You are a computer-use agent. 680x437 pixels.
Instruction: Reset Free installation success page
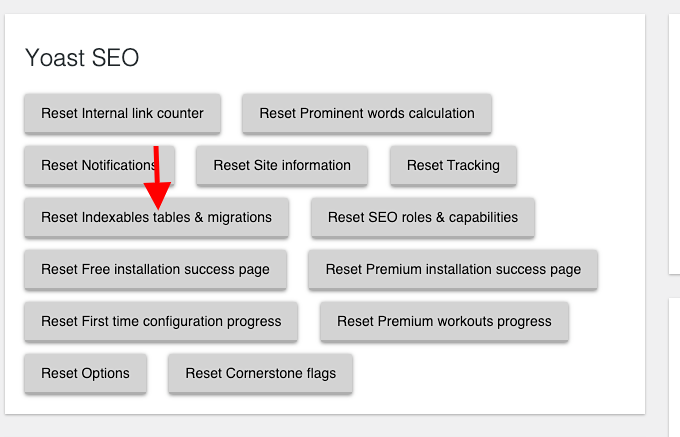[155, 269]
